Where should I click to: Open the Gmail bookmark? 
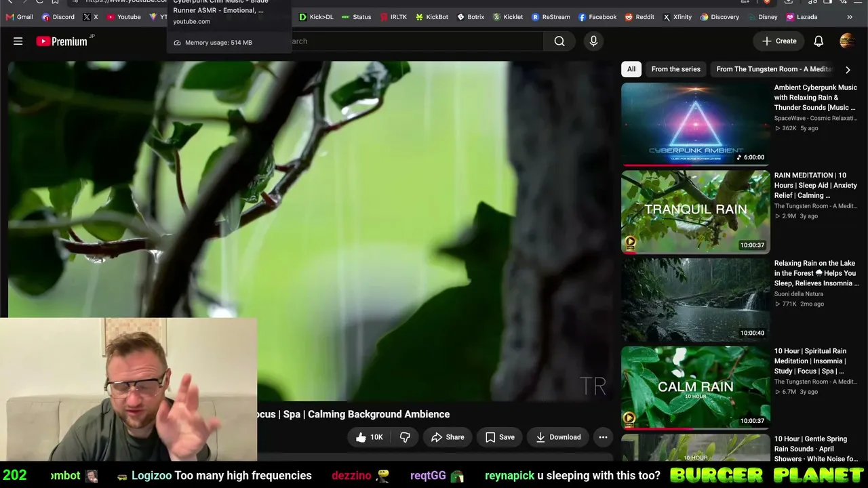coord(20,17)
